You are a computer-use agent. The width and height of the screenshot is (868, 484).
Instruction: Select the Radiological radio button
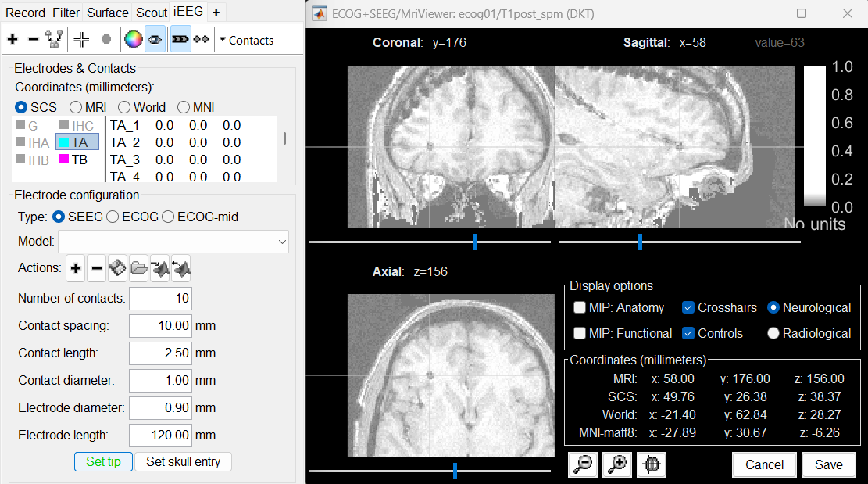coord(773,333)
